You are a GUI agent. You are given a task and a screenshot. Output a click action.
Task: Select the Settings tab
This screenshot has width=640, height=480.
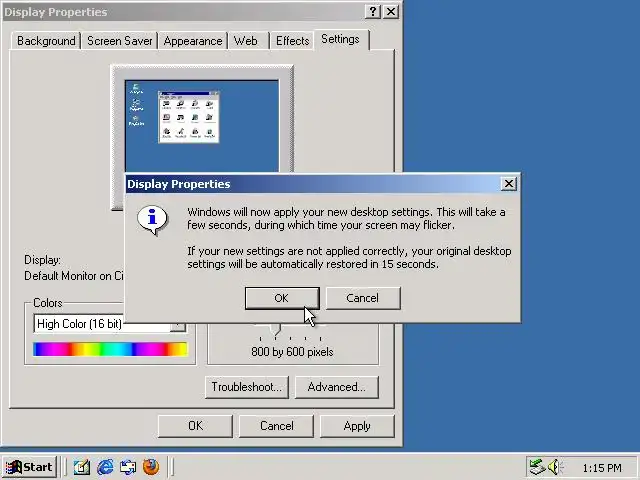coord(340,39)
